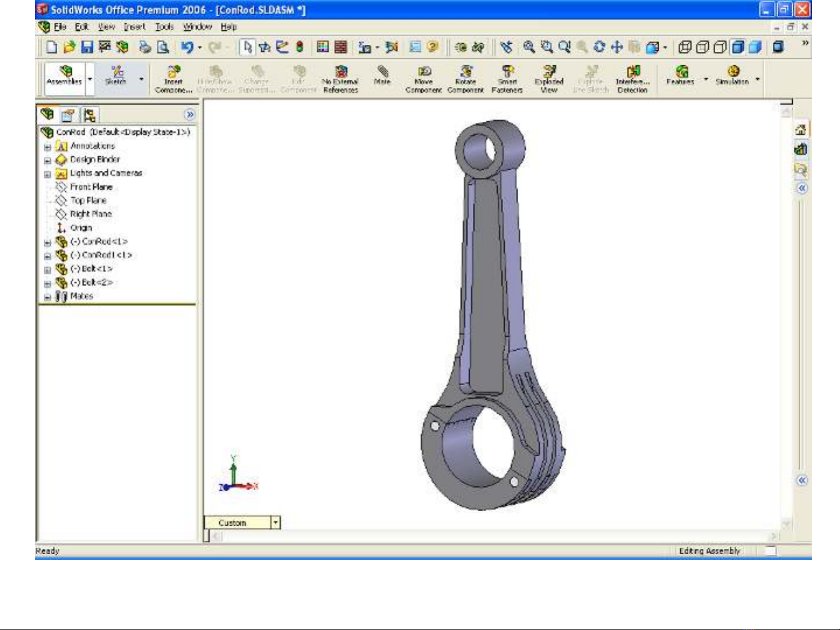Click the Smart Fasteners tool
The height and width of the screenshot is (630, 840).
point(507,79)
